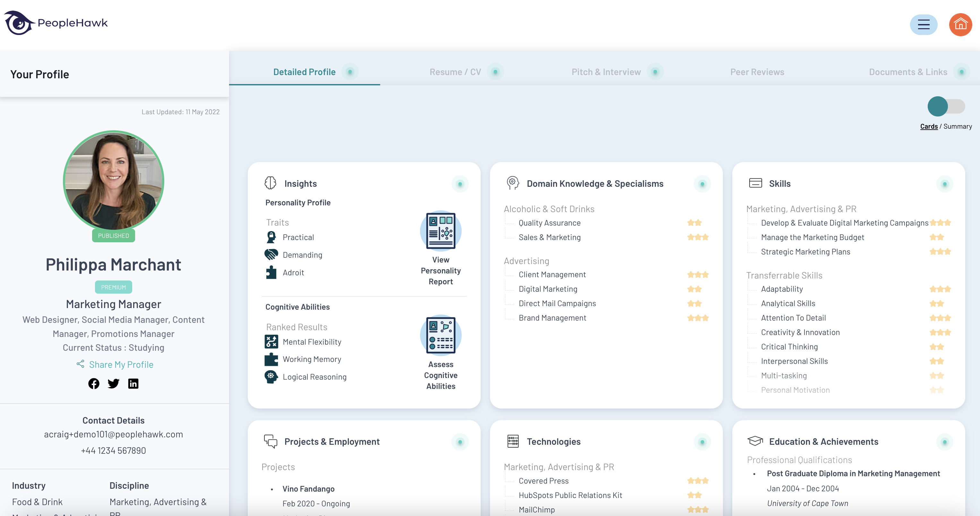Share profile via the LinkedIn icon
The width and height of the screenshot is (980, 516).
[133, 383]
